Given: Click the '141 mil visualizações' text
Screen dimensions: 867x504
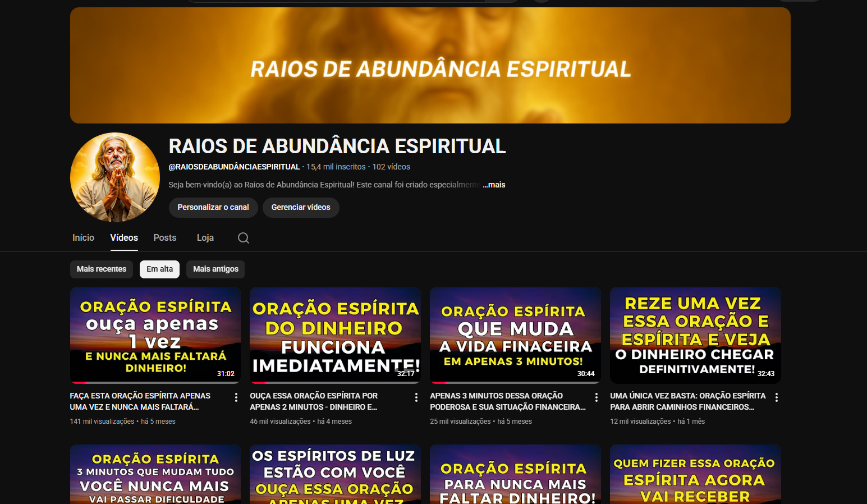Looking at the screenshot, I should click(x=102, y=421).
